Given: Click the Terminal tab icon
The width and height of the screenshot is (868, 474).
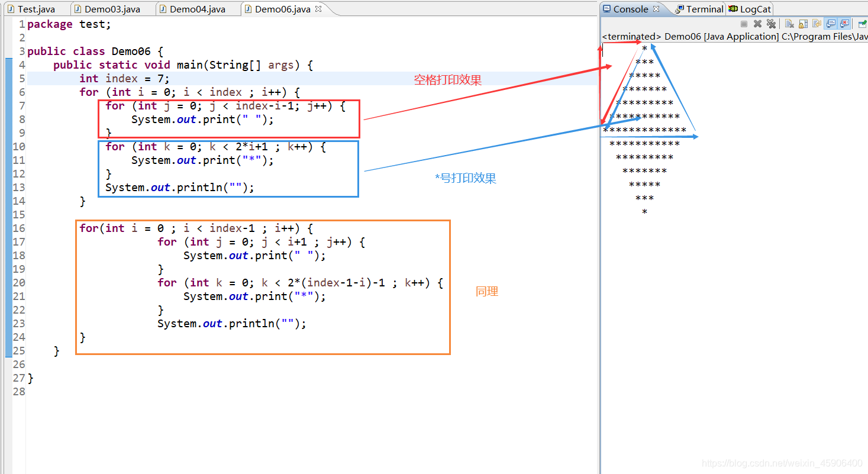Looking at the screenshot, I should 680,9.
